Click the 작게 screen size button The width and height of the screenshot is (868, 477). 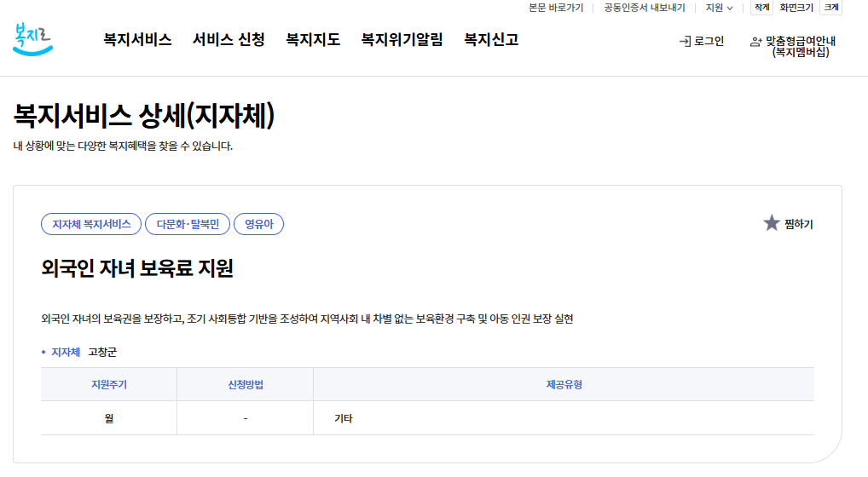click(761, 7)
